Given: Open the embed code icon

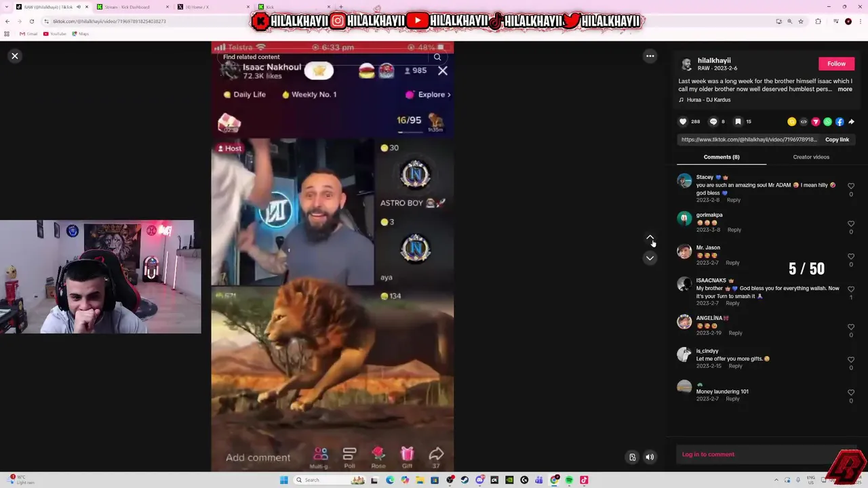Looking at the screenshot, I should coord(804,122).
